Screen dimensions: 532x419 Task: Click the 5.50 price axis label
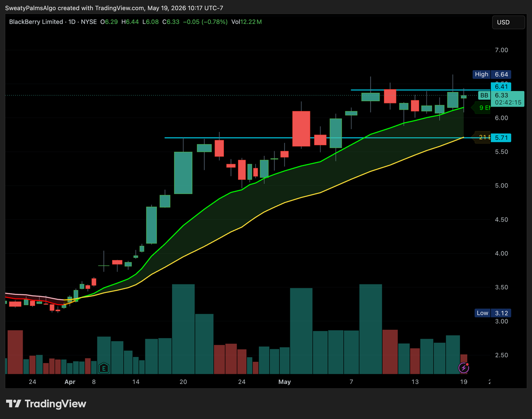click(501, 152)
